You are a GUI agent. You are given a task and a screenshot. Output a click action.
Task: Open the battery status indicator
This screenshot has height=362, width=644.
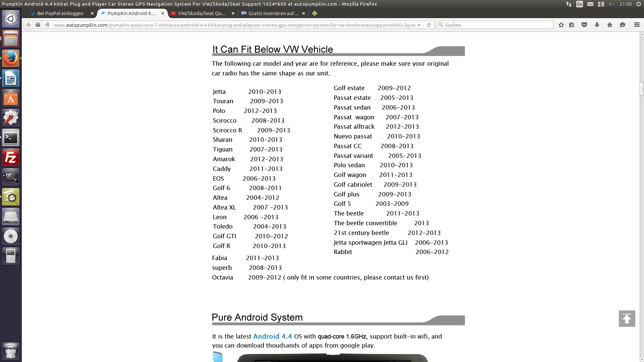[601, 4]
